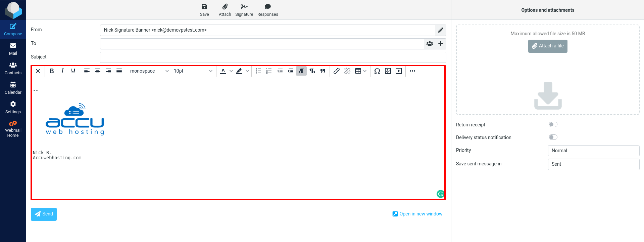Click the bold formatting button

(52, 71)
